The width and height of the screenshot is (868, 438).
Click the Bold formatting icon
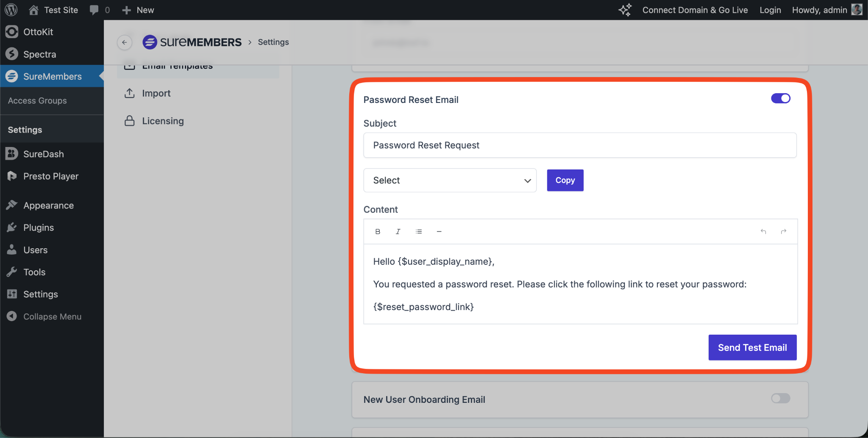tap(378, 232)
